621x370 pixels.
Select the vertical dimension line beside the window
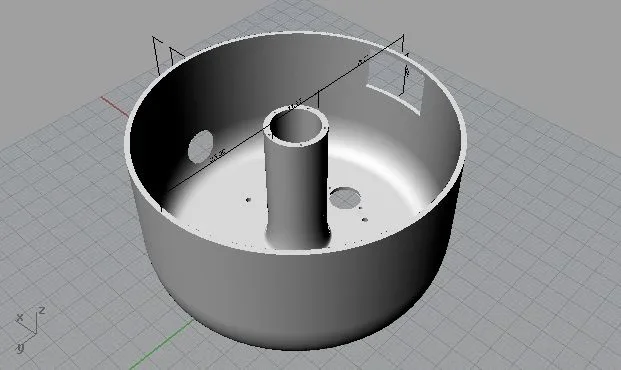tap(406, 74)
